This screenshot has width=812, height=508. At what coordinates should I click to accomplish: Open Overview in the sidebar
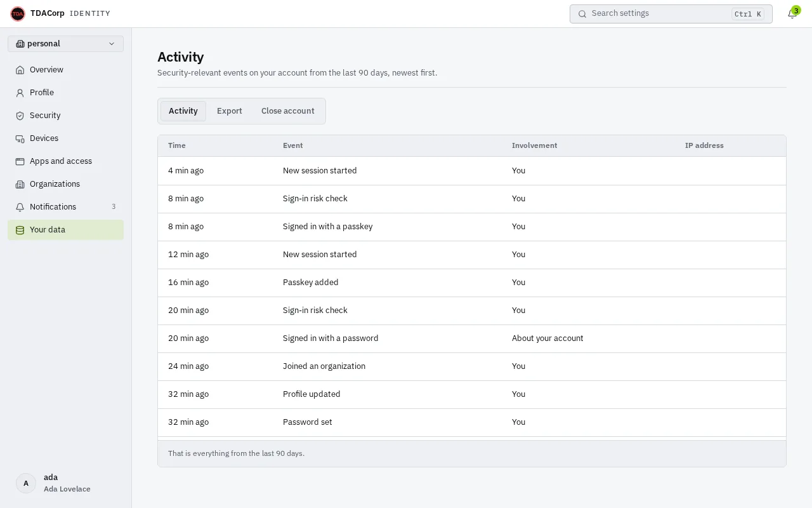(x=65, y=70)
